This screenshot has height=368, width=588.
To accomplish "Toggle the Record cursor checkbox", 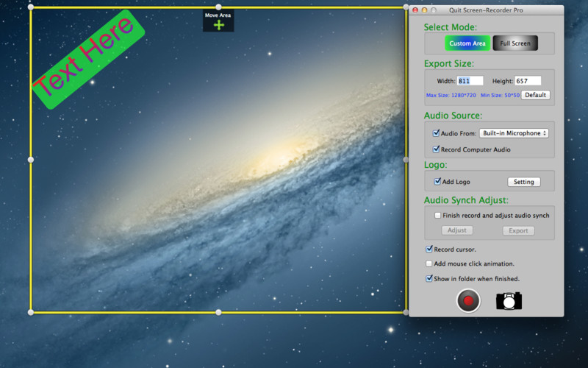I will (429, 249).
